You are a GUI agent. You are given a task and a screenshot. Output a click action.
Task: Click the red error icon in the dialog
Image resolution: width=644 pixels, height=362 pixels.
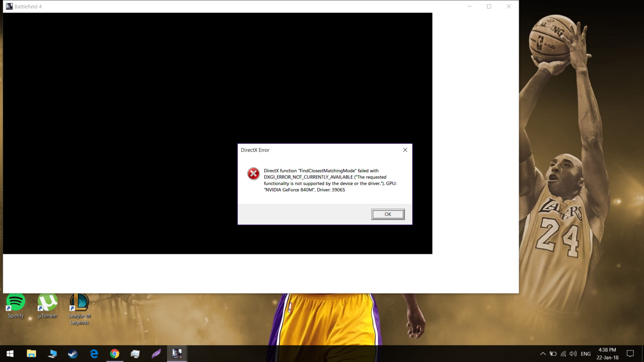[x=253, y=173]
